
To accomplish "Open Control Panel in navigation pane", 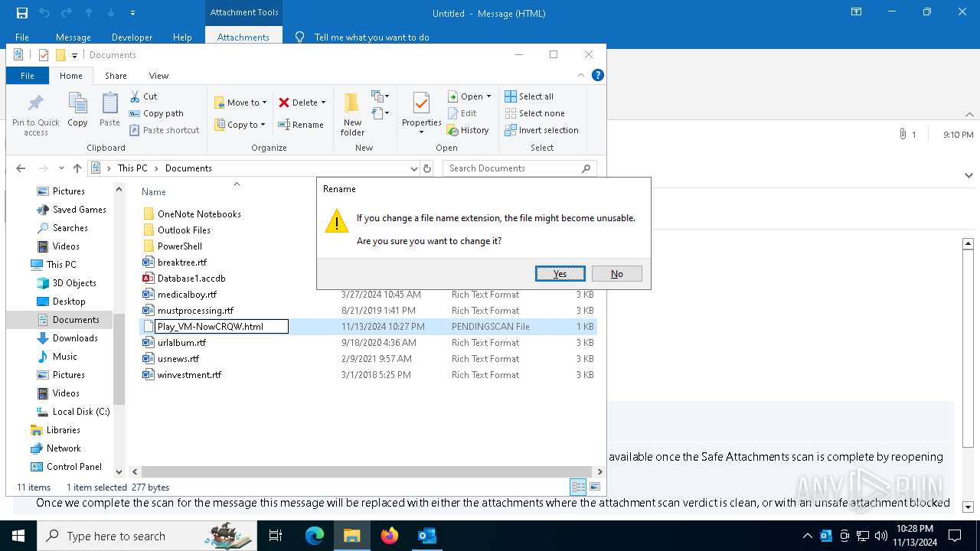I will pyautogui.click(x=66, y=467).
